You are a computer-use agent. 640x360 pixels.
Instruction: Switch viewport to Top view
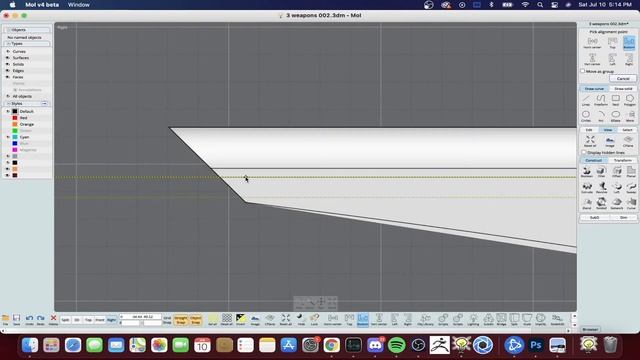point(88,320)
